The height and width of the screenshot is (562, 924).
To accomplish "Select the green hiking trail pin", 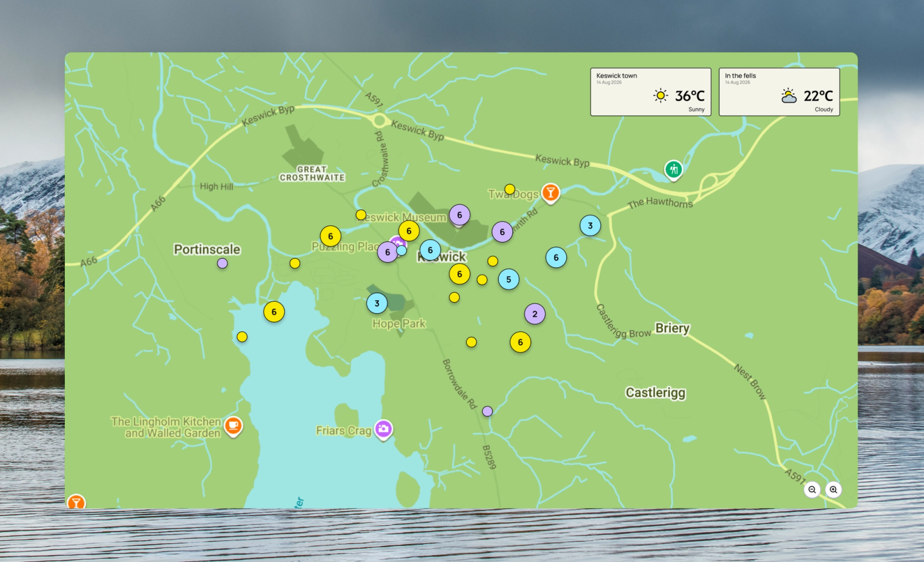I will click(x=673, y=170).
